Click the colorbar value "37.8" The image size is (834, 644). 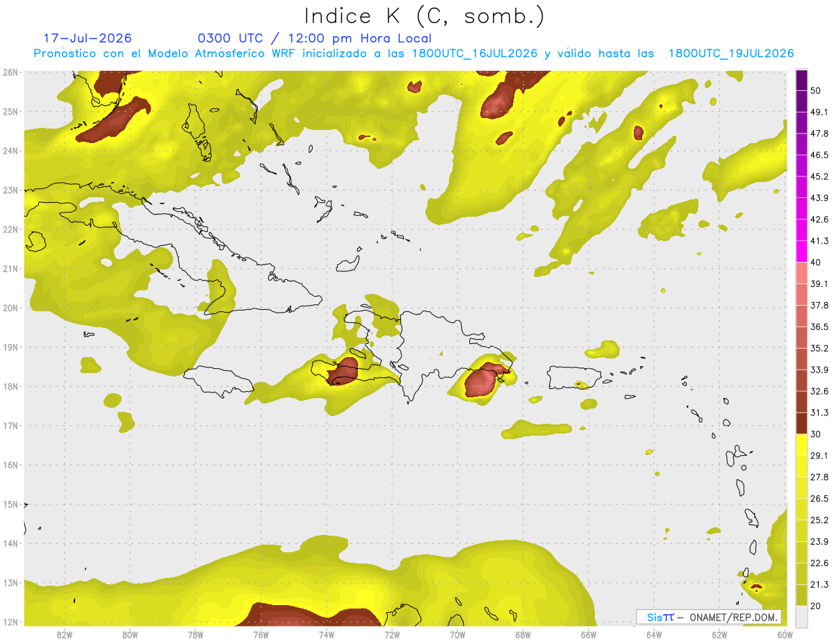pyautogui.click(x=819, y=305)
